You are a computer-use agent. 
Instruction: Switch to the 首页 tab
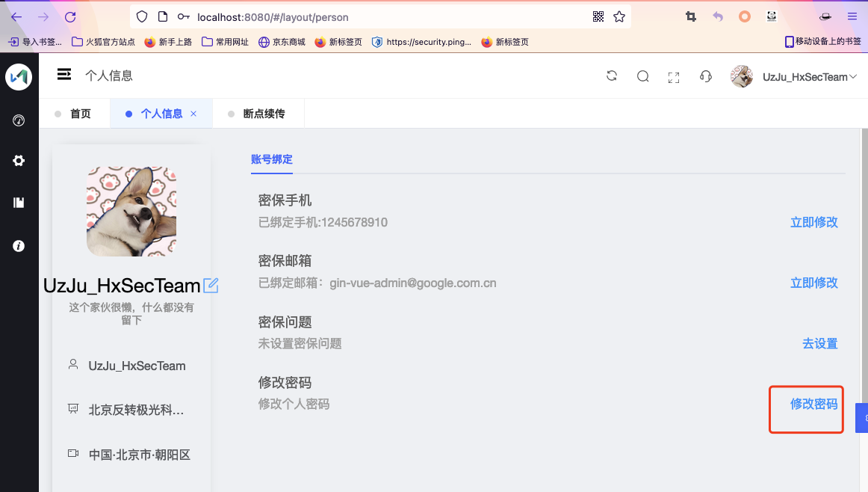(x=73, y=114)
